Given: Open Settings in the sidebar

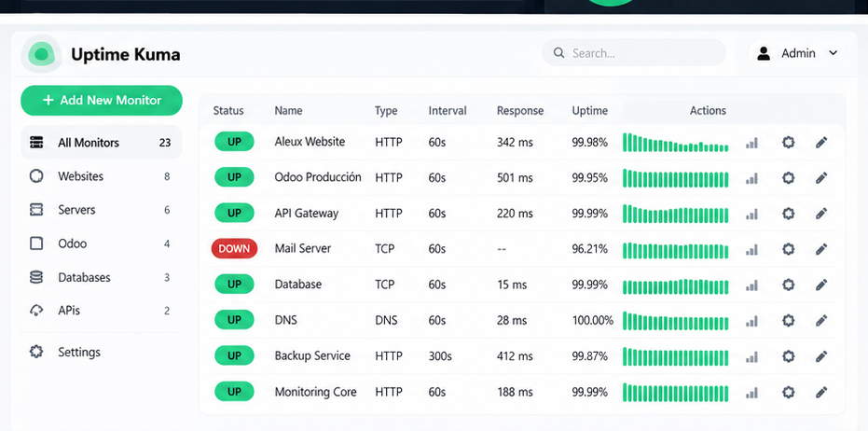Looking at the screenshot, I should tap(102, 352).
